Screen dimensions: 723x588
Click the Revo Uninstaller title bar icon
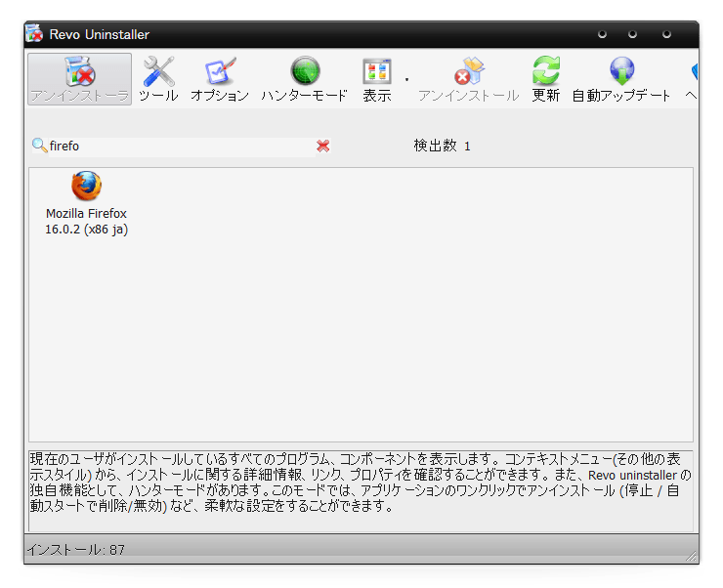tap(34, 34)
